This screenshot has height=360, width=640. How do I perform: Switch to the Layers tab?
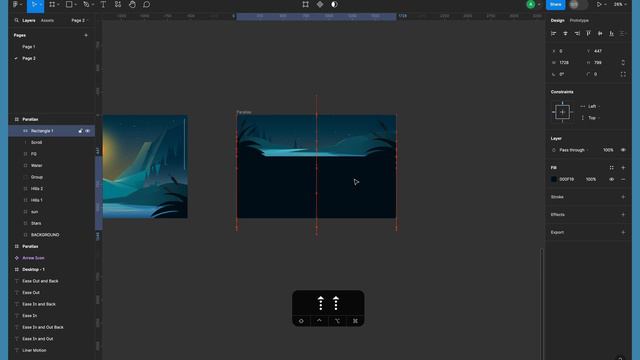click(x=29, y=20)
